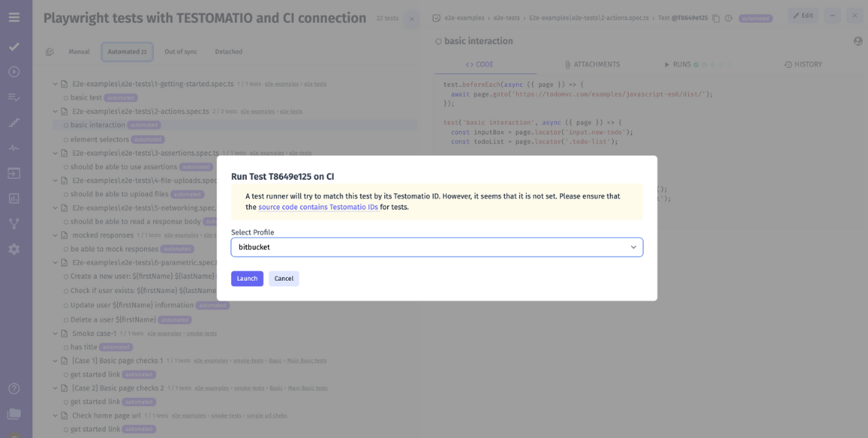Click the Launch button in the dialog
The width and height of the screenshot is (868, 438).
point(247,278)
